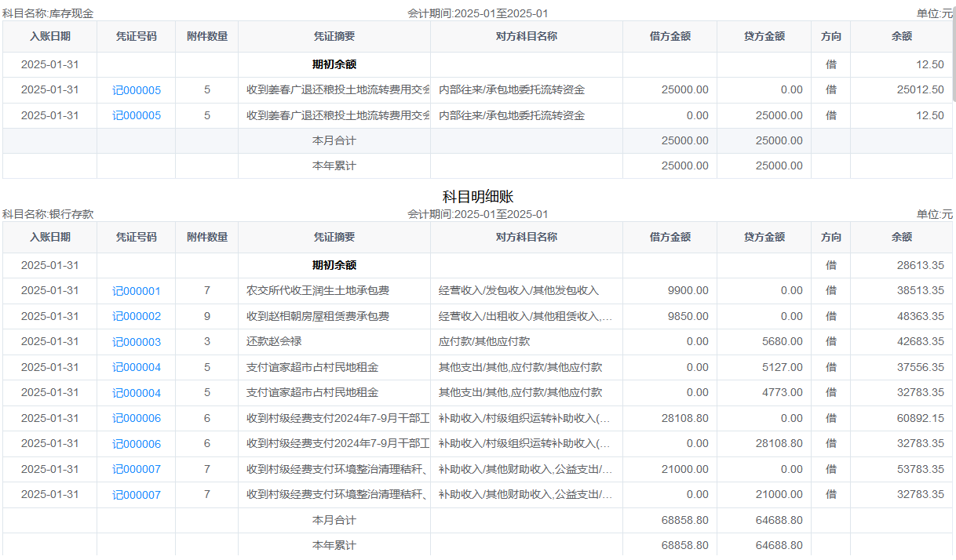Image resolution: width=956 pixels, height=560 pixels.
Task: Click 余额 header in 库存现金 table
Action: [901, 36]
